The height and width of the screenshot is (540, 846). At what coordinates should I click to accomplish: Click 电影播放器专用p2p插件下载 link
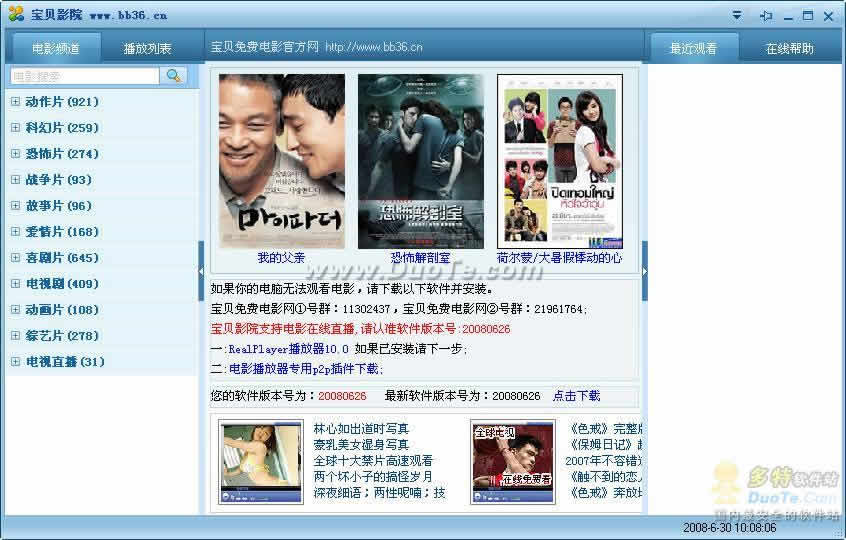pos(306,369)
